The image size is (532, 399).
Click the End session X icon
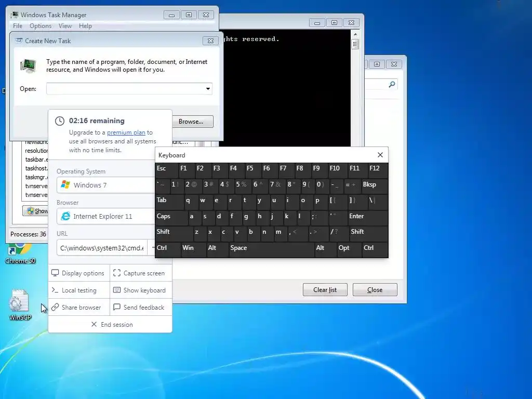pos(94,324)
